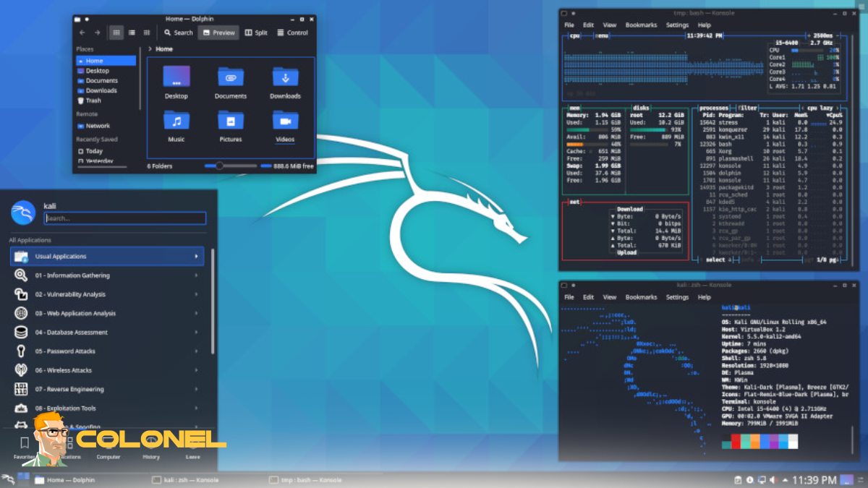Expand the Usual Applications category
Viewport: 868px width, 488px height.
(x=106, y=256)
